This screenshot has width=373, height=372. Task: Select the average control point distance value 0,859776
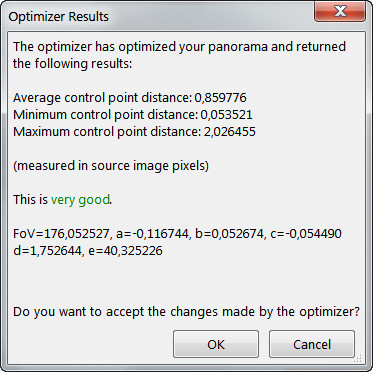[220, 98]
